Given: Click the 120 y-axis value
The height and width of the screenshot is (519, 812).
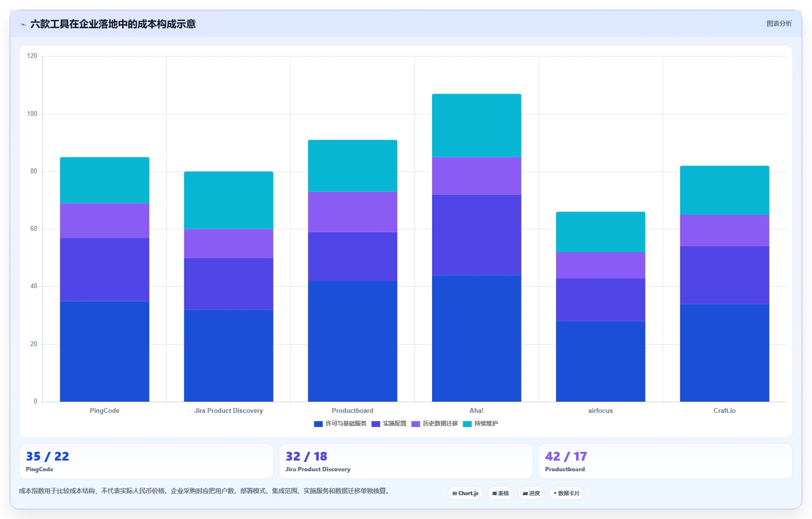Looking at the screenshot, I should [x=32, y=56].
